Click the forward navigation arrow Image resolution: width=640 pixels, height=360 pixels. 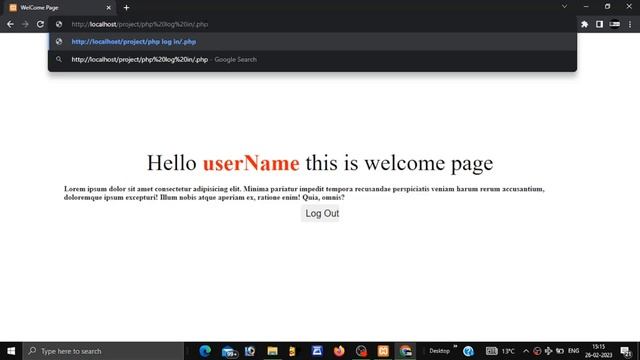[x=25, y=24]
